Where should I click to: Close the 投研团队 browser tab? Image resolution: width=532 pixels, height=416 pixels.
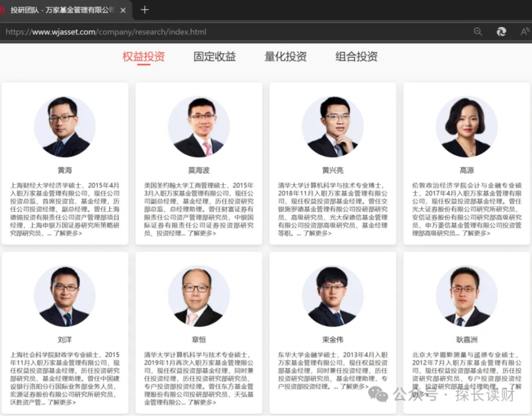point(123,10)
